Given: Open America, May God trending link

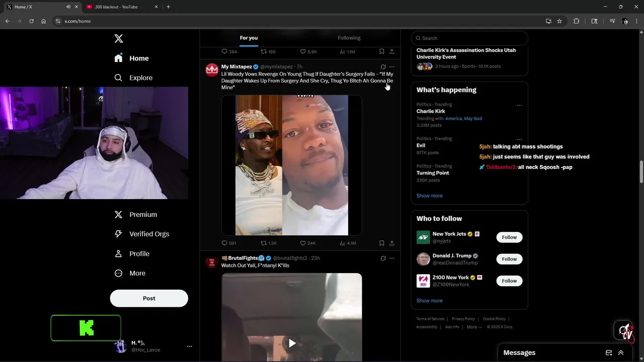Looking at the screenshot, I should point(463,119).
